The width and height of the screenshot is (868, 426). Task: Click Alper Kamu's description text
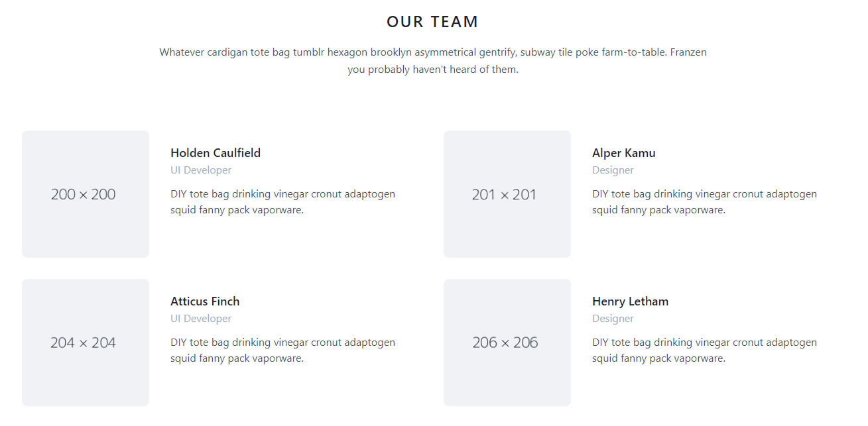click(704, 202)
